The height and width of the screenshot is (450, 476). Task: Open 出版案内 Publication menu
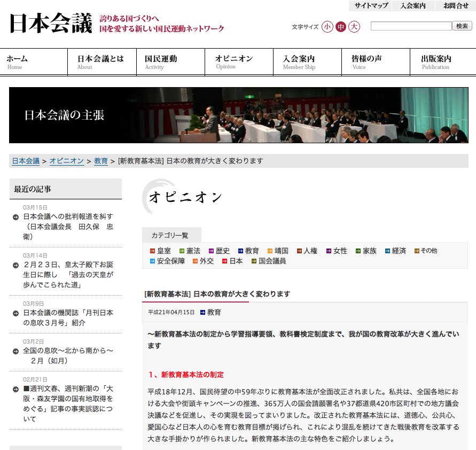point(443,62)
